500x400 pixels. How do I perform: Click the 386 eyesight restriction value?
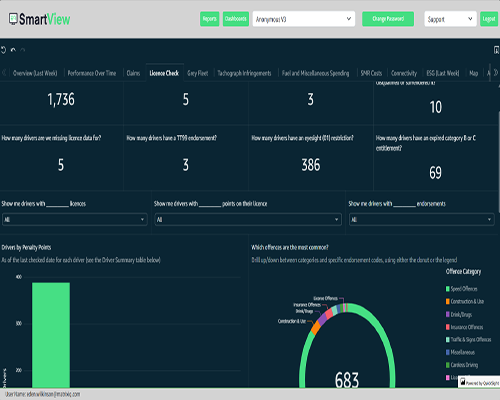tap(311, 165)
